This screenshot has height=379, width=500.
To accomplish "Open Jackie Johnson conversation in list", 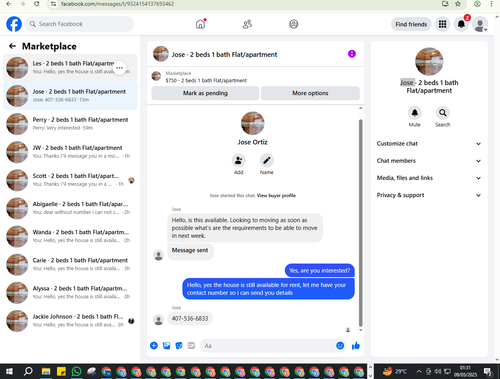I will click(x=70, y=321).
